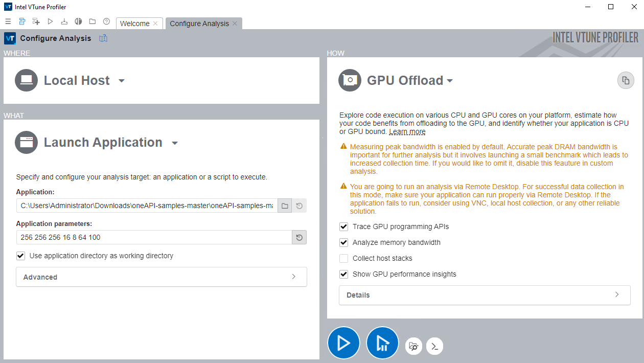The image size is (644, 363).
Task: Toggle Use application directory as working directory
Action: coord(20,256)
